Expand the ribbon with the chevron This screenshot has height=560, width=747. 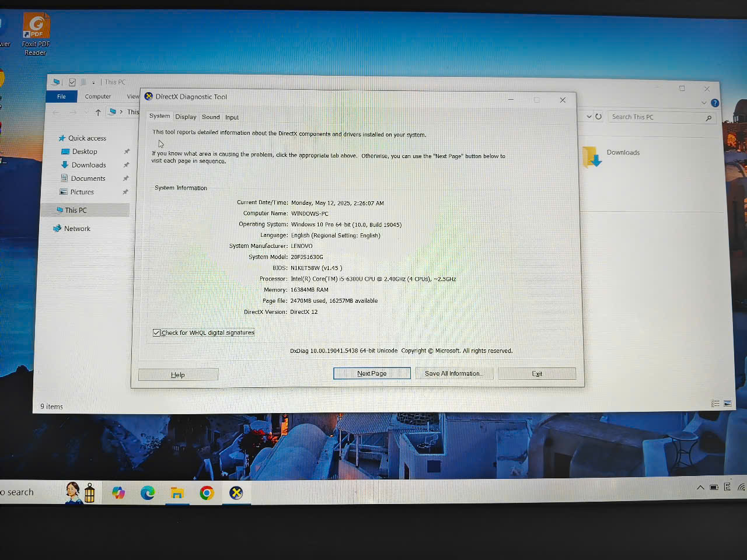click(704, 103)
